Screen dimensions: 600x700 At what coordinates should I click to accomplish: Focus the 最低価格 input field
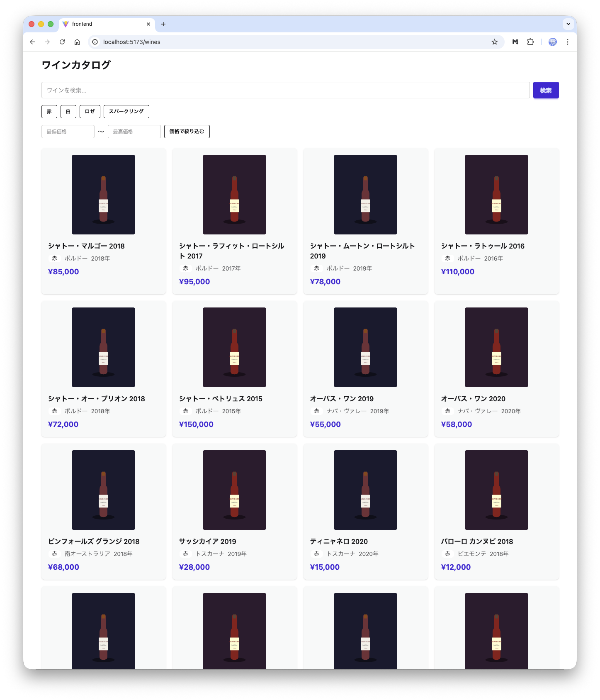[68, 132]
